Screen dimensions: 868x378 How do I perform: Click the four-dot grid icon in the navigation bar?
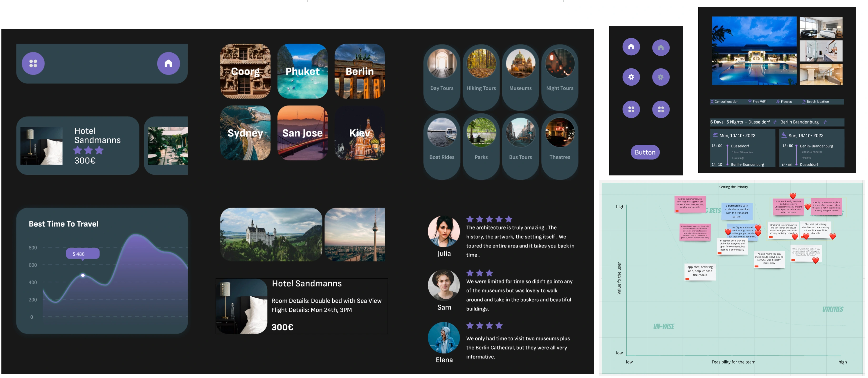33,63
